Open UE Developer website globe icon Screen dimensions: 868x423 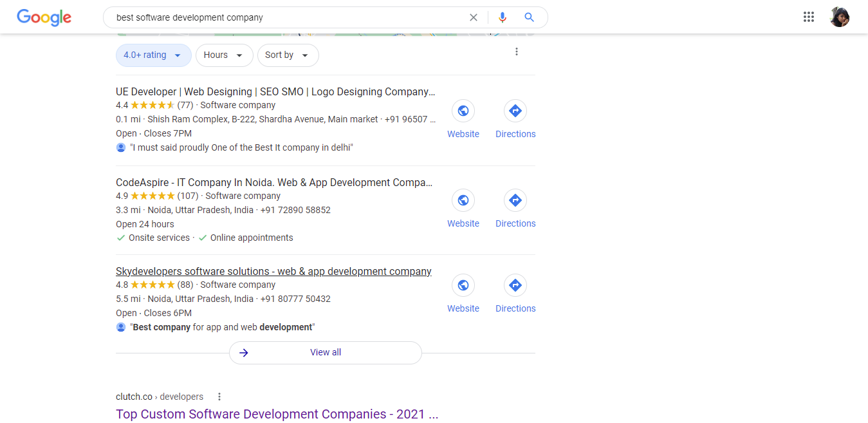463,111
